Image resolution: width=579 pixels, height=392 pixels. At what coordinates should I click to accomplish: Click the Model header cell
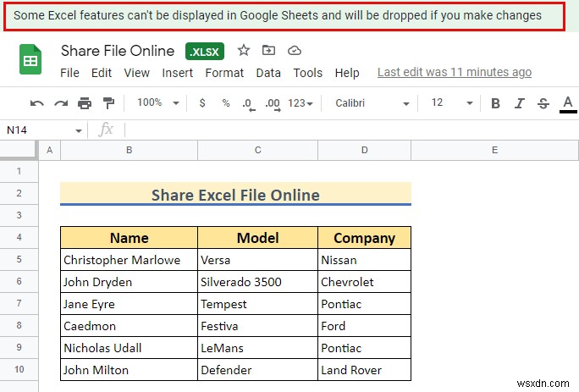click(257, 238)
